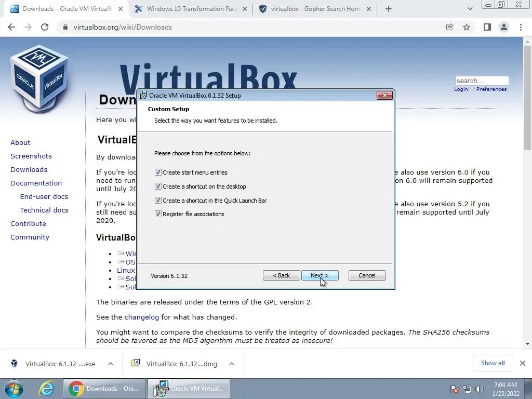Open Technical docs link
The height and width of the screenshot is (399, 532).
[x=44, y=210]
